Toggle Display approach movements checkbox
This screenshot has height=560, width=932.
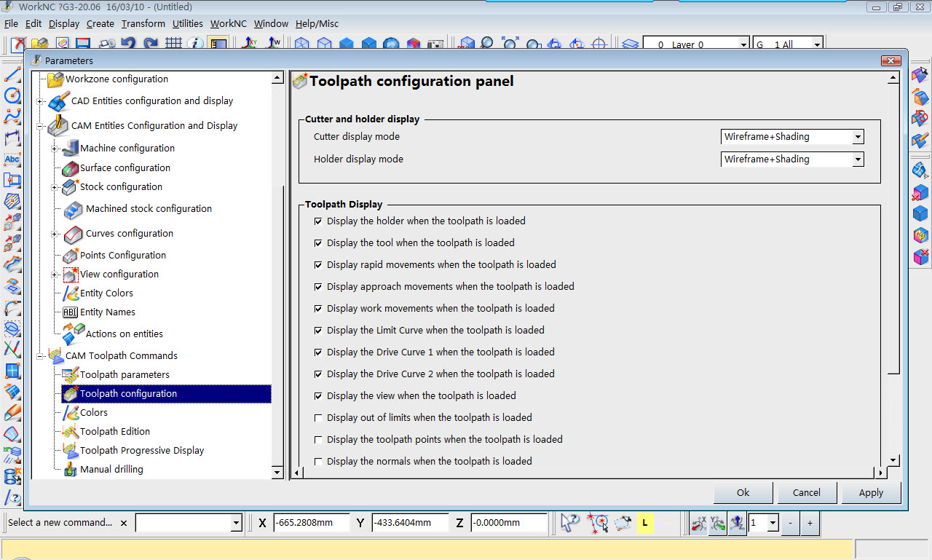click(x=318, y=286)
